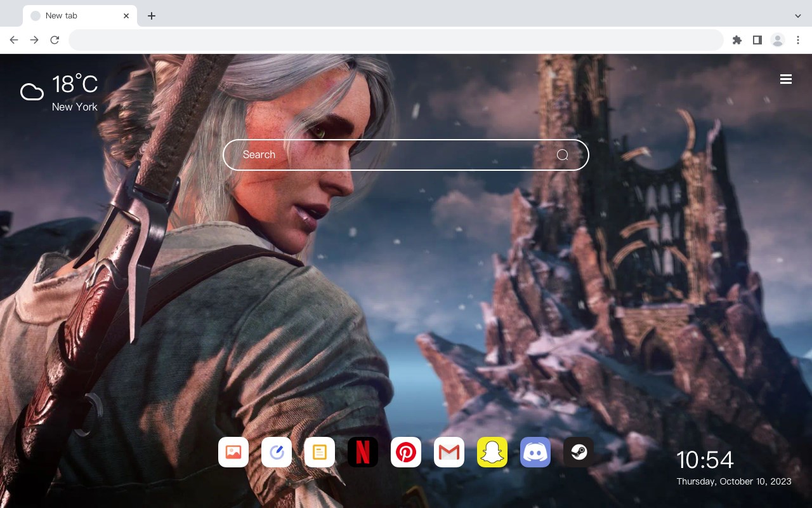Viewport: 812px width, 508px height.
Task: Focus the browser address bar
Action: tap(396, 40)
